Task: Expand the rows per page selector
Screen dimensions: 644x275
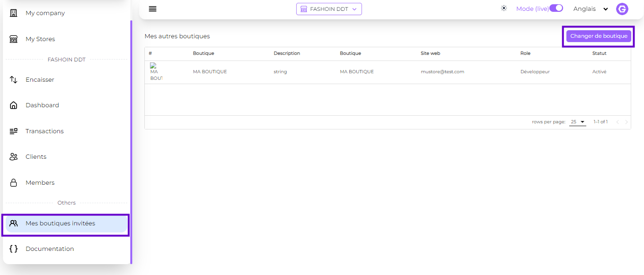Action: (577, 122)
